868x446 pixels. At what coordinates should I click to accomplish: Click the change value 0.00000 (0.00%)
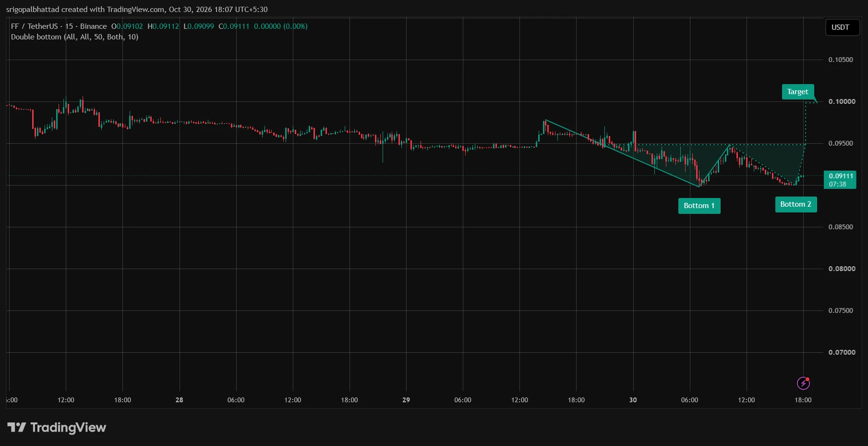coord(281,26)
